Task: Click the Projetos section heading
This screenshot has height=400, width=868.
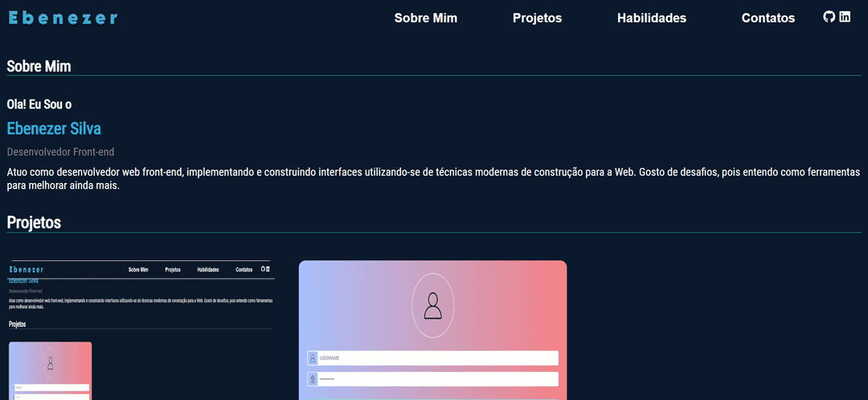Action: pos(34,222)
